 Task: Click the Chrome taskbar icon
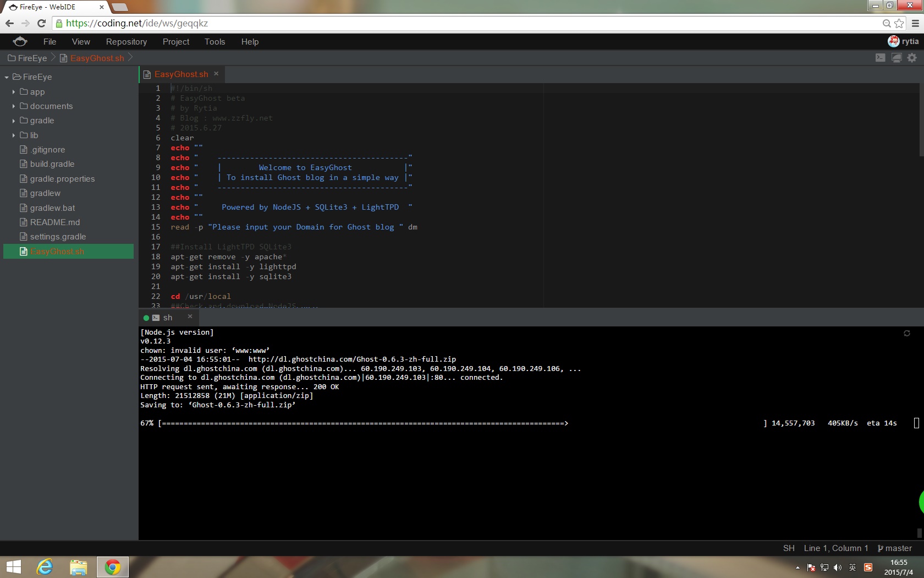113,567
